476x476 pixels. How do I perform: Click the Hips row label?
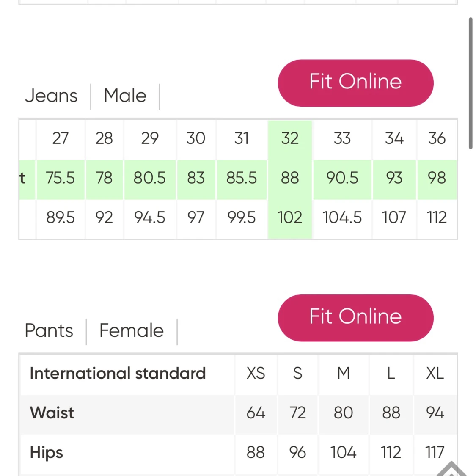click(x=47, y=452)
